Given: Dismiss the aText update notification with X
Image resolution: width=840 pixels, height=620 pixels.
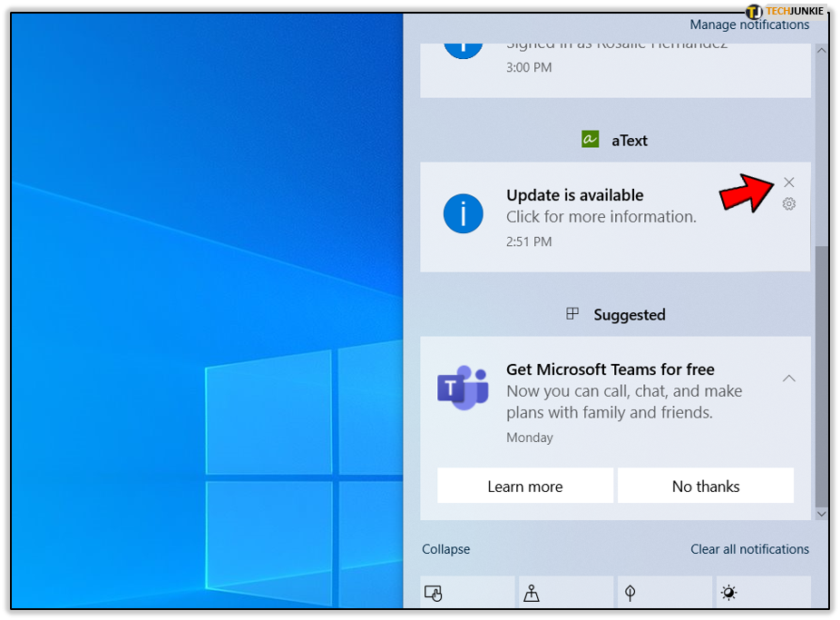Looking at the screenshot, I should pyautogui.click(x=788, y=182).
